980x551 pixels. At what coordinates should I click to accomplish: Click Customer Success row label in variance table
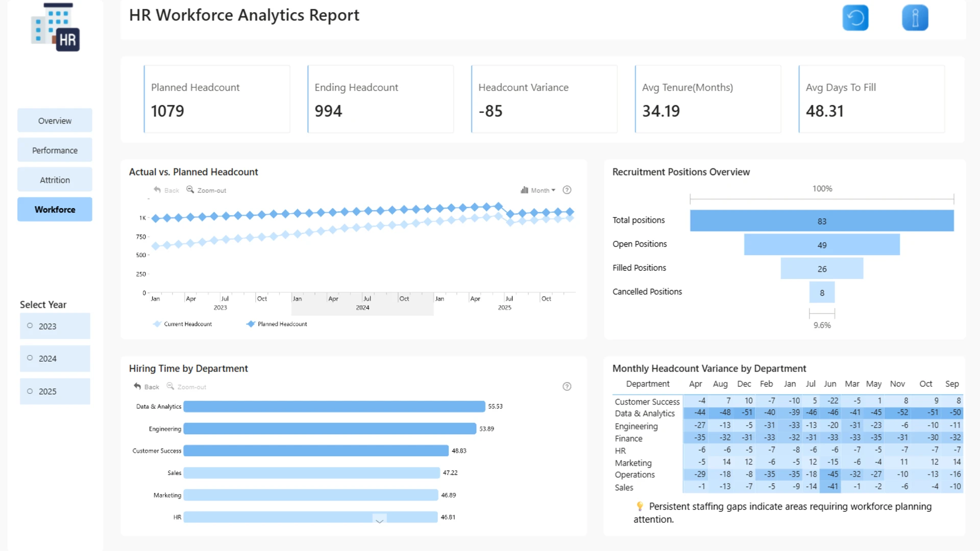(x=647, y=402)
